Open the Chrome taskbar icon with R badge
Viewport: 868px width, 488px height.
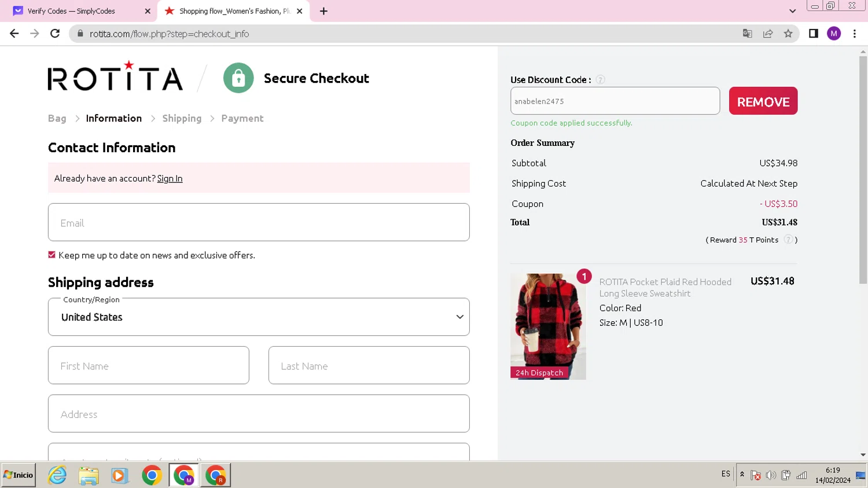(x=216, y=475)
